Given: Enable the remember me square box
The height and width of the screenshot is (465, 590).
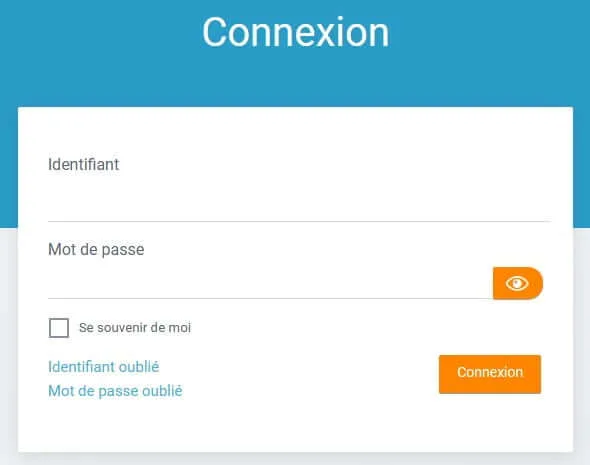Looking at the screenshot, I should [59, 328].
